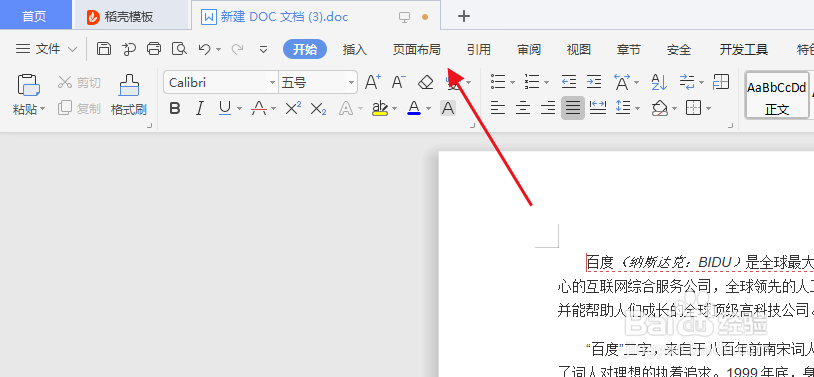
Task: Click the show/hide paragraph marks icon
Action: (x=687, y=82)
